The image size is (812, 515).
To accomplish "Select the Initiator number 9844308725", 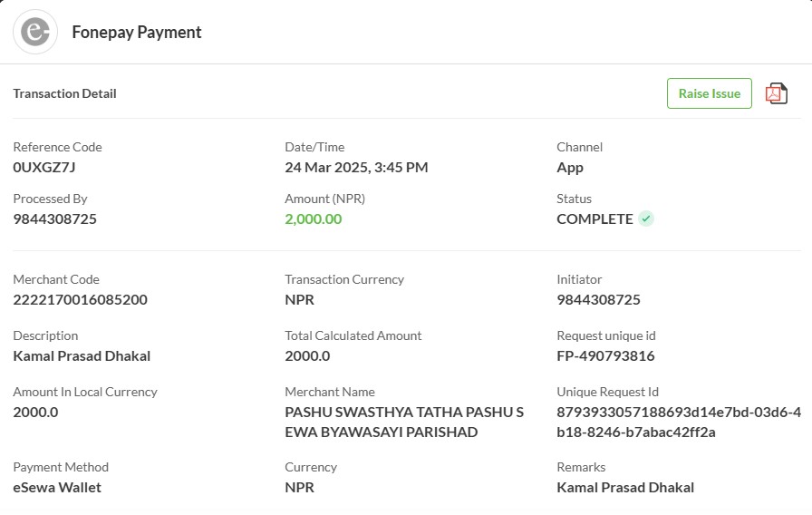I will [599, 299].
